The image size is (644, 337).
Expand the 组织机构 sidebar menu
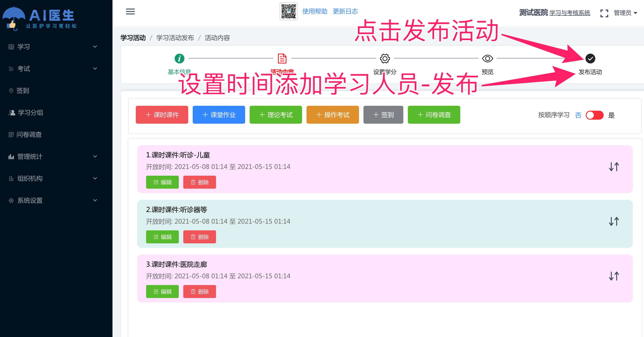click(x=53, y=179)
